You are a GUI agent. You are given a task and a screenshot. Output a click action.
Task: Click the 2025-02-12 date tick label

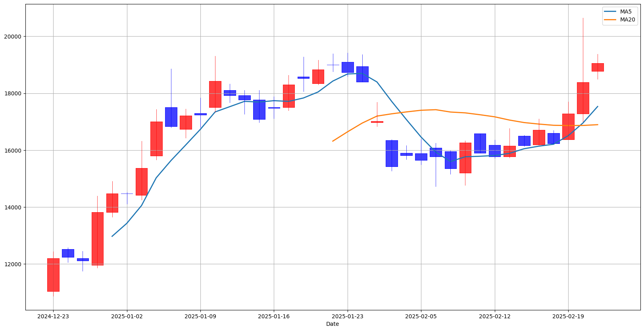495,316
